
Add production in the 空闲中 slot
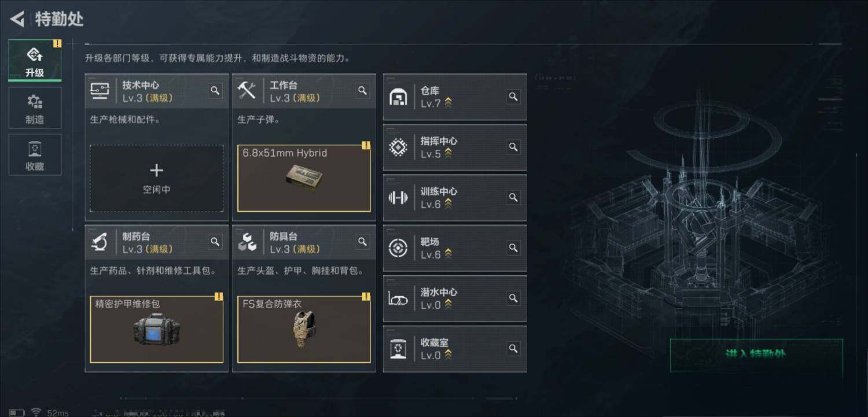coord(157,178)
